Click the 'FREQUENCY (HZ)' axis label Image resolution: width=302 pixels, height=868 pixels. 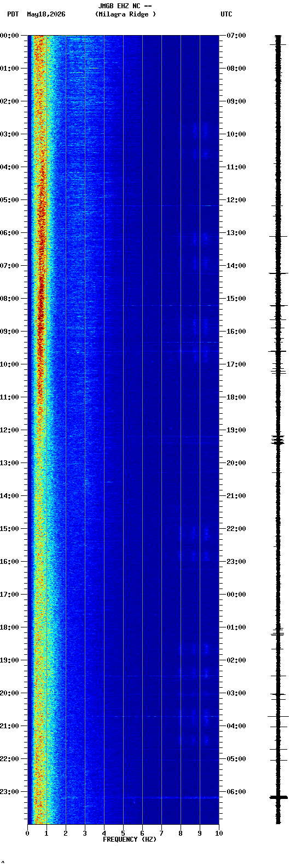pyautogui.click(x=130, y=840)
